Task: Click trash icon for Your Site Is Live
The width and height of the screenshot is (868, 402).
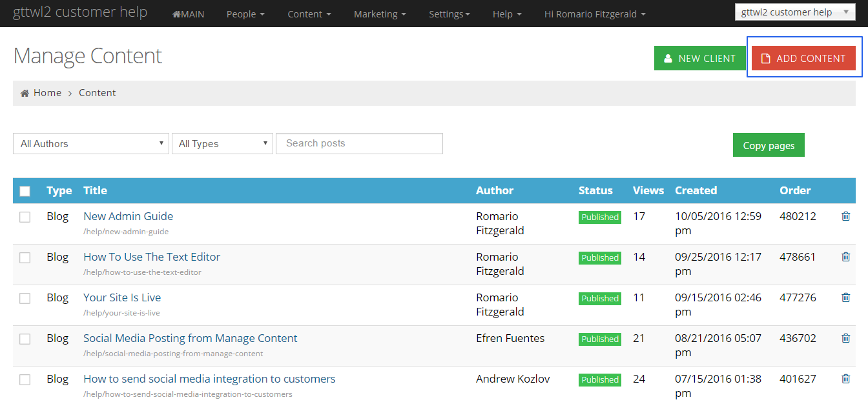Action: point(845,297)
